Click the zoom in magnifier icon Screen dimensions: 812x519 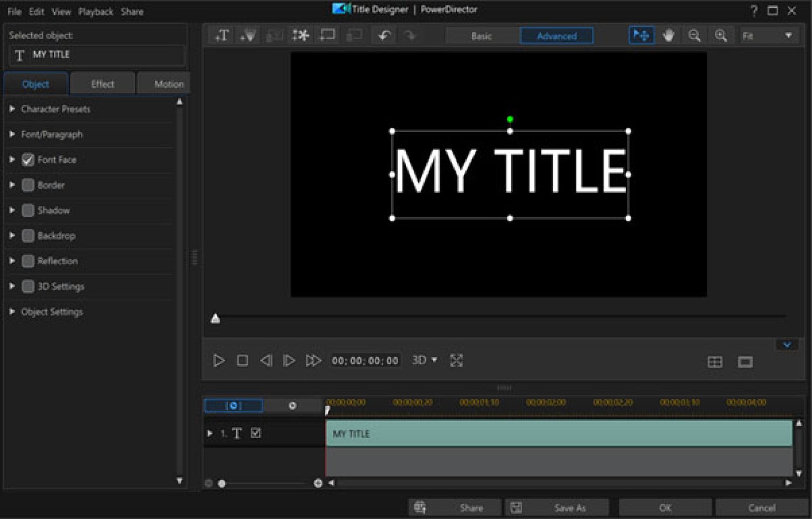(721, 35)
